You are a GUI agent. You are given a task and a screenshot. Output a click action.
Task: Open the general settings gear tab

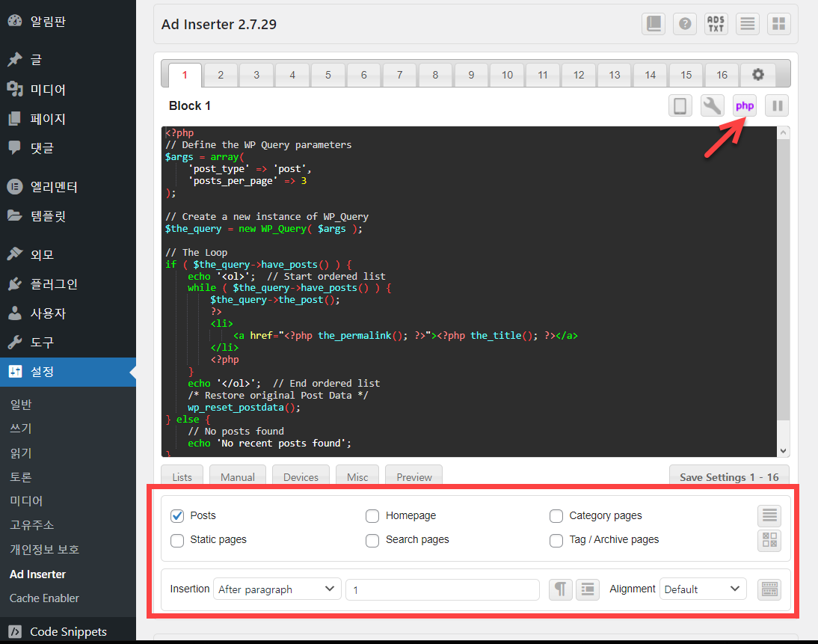[x=758, y=75]
